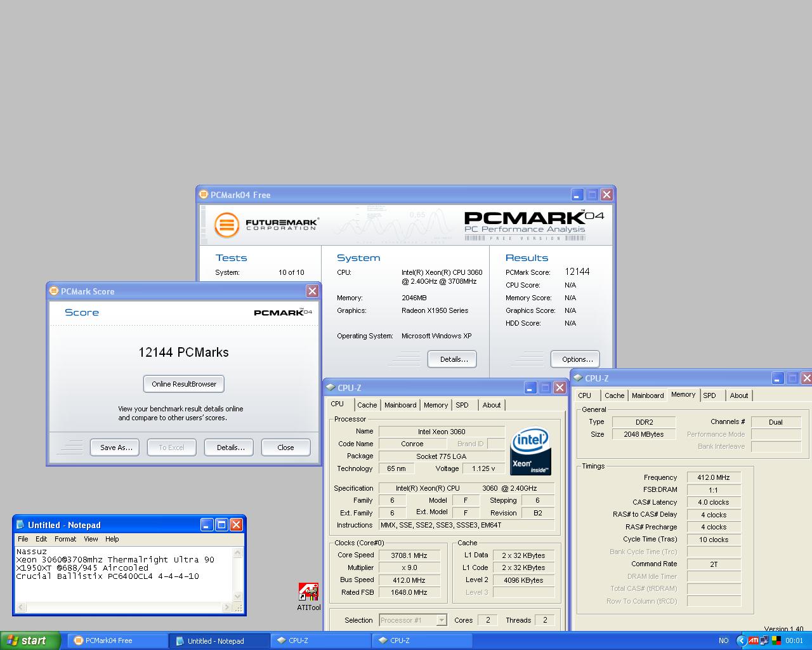Open Notepad Format menu

[65, 539]
